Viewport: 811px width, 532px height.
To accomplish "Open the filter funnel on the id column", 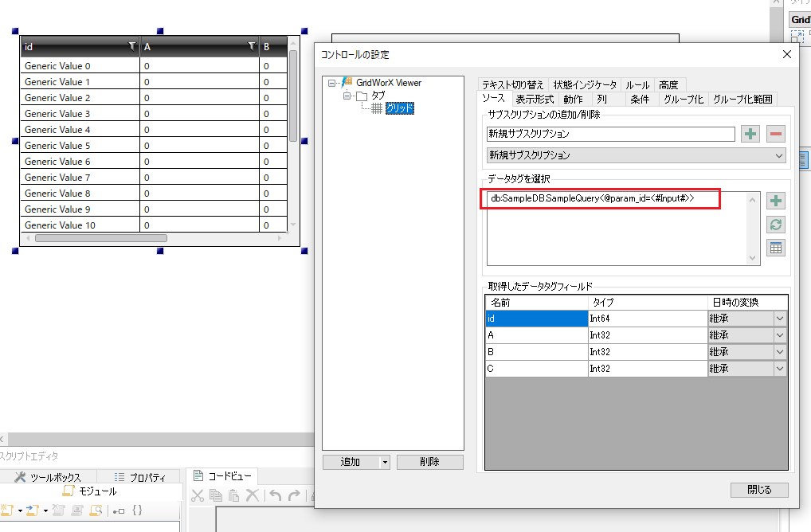I will click(132, 46).
